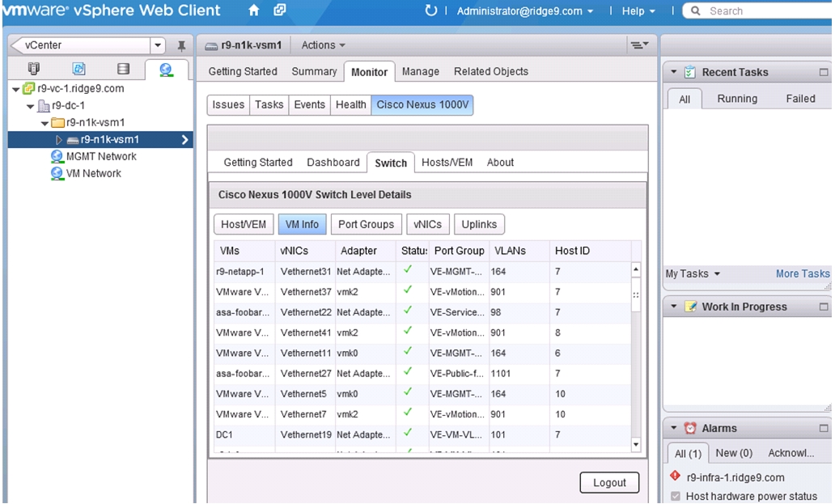Viewport: 835px width, 504px height.
Task: Select the Vethernet19 cell for DC1
Action: pos(306,434)
